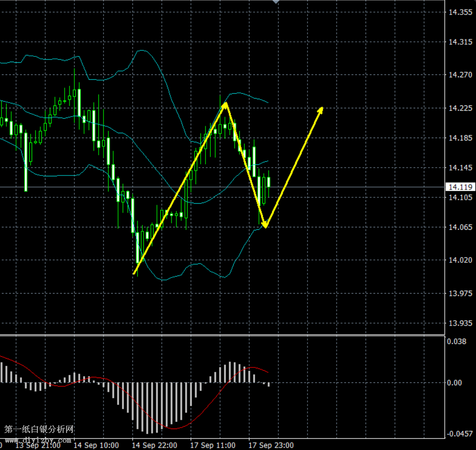Click the 第一纸白银分析网 watermark text

(x=39, y=430)
